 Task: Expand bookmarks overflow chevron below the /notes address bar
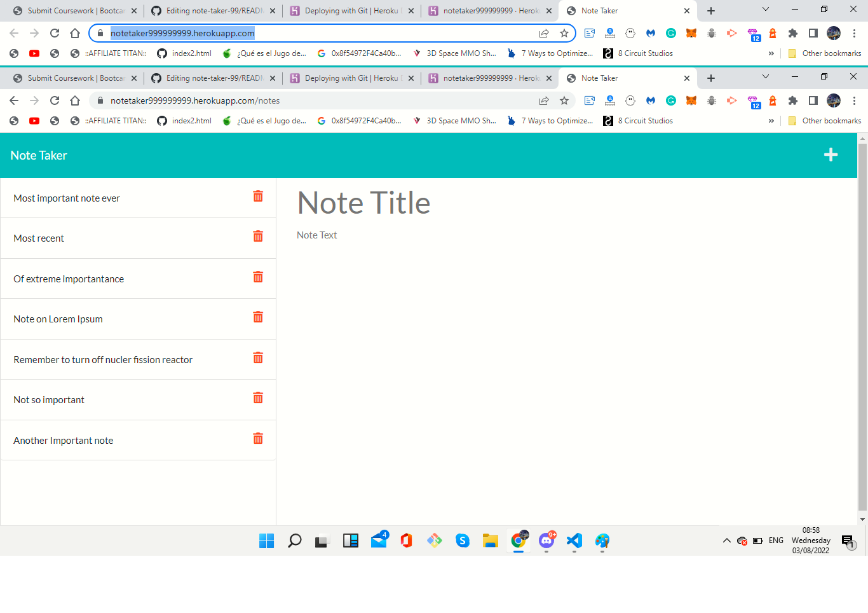pos(771,121)
